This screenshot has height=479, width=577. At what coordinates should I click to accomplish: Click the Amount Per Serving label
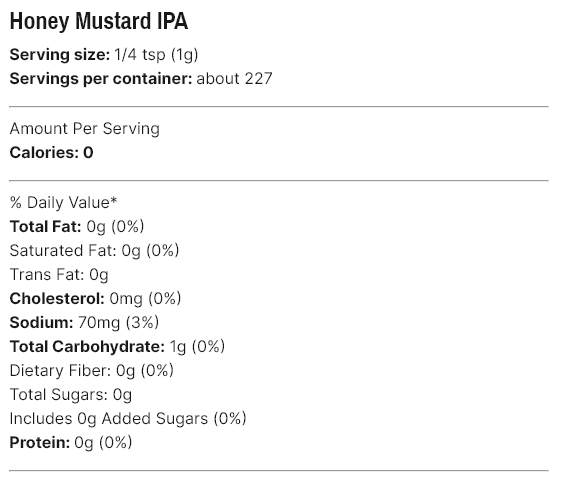coord(85,129)
